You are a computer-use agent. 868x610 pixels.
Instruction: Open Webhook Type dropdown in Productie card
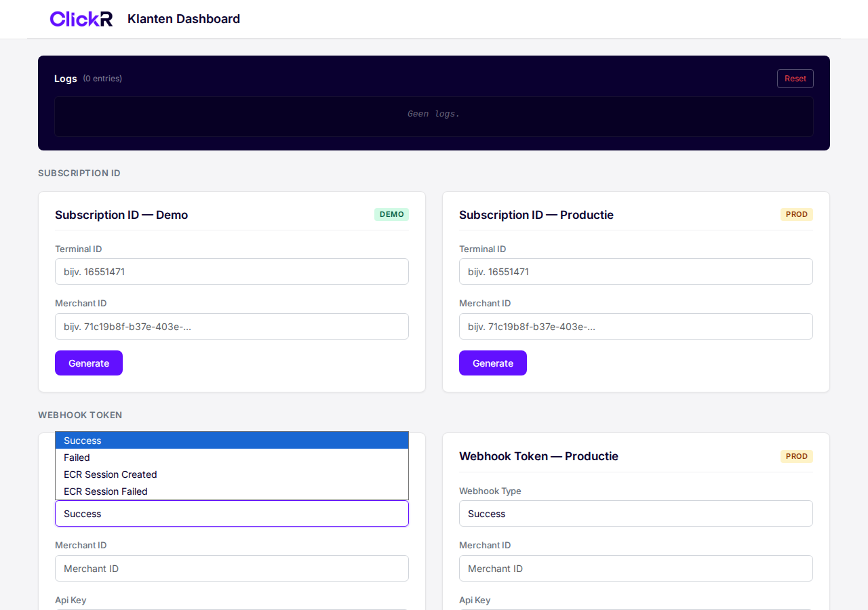(x=636, y=514)
